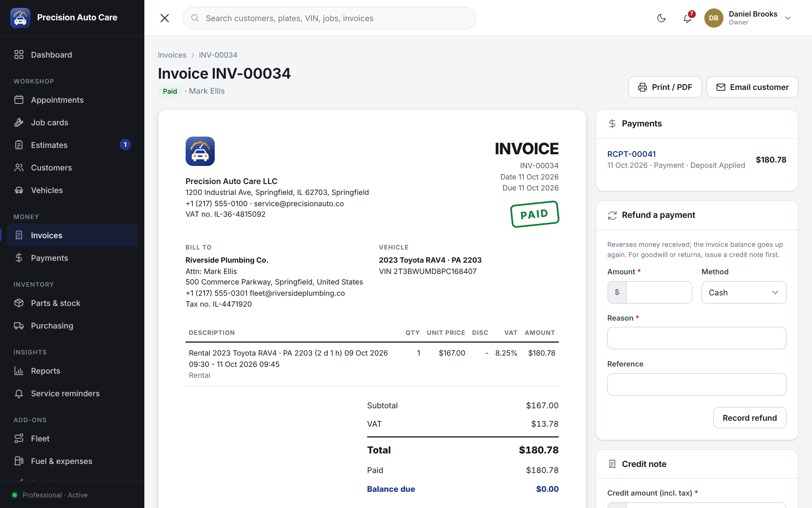Click the Paid status badge under title
812x508 pixels.
[170, 91]
